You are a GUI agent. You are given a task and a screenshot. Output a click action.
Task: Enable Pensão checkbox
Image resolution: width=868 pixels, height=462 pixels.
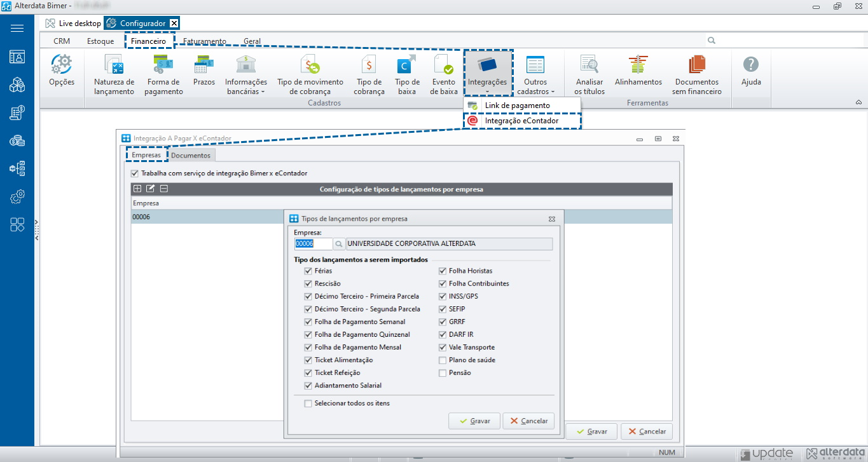(x=443, y=373)
